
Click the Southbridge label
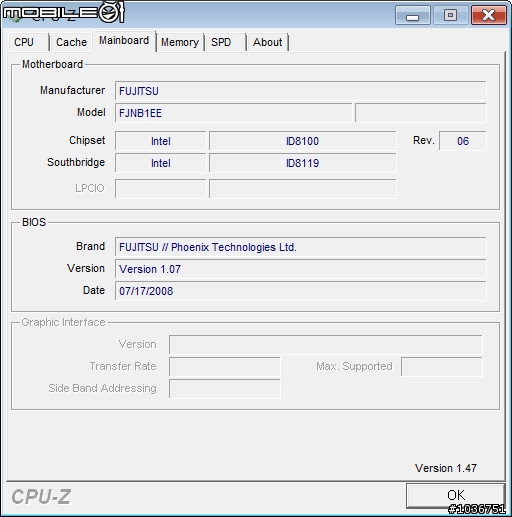pyautogui.click(x=76, y=162)
